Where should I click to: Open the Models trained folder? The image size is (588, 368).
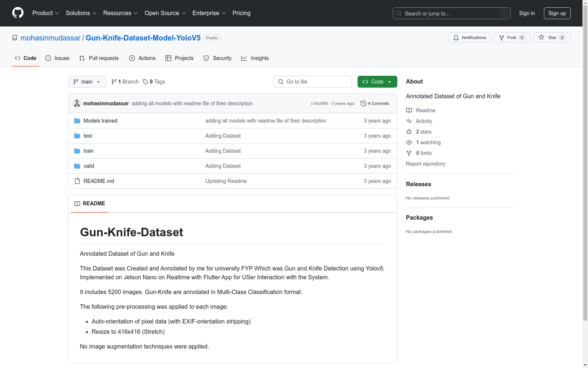(x=100, y=121)
